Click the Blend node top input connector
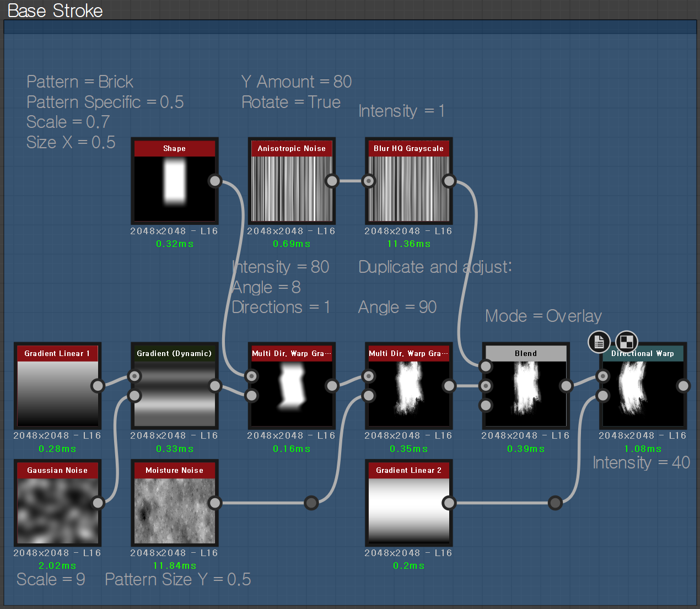This screenshot has height=609, width=700. 486,366
